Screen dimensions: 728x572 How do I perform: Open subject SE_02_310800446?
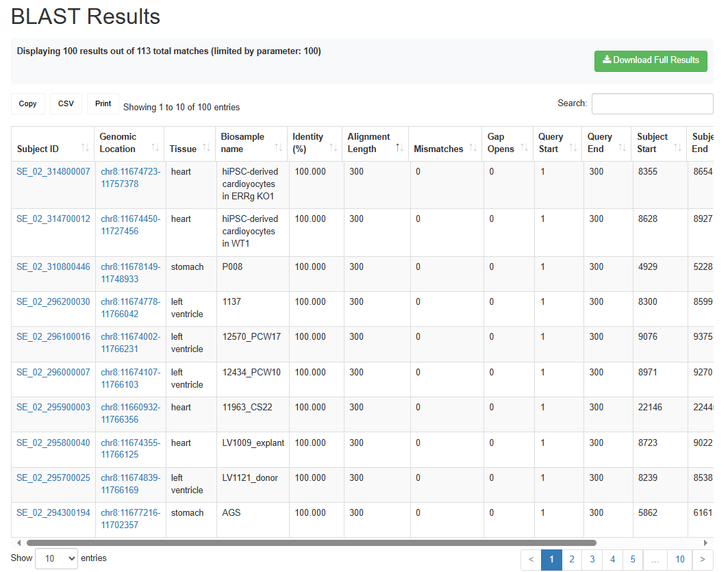pos(53,266)
